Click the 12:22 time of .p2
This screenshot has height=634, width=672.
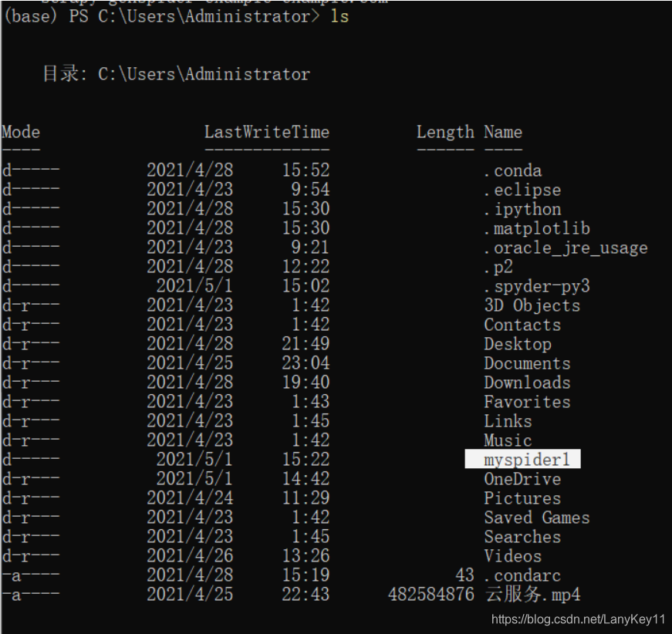tap(306, 267)
